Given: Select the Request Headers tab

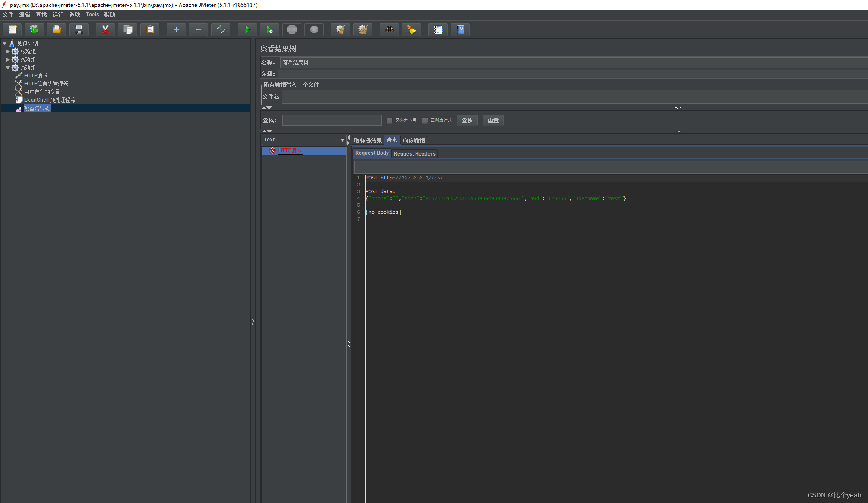Looking at the screenshot, I should pyautogui.click(x=414, y=154).
